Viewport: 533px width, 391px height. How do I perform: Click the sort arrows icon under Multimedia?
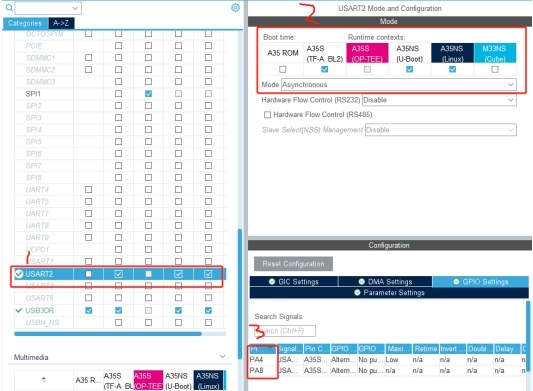(x=44, y=379)
